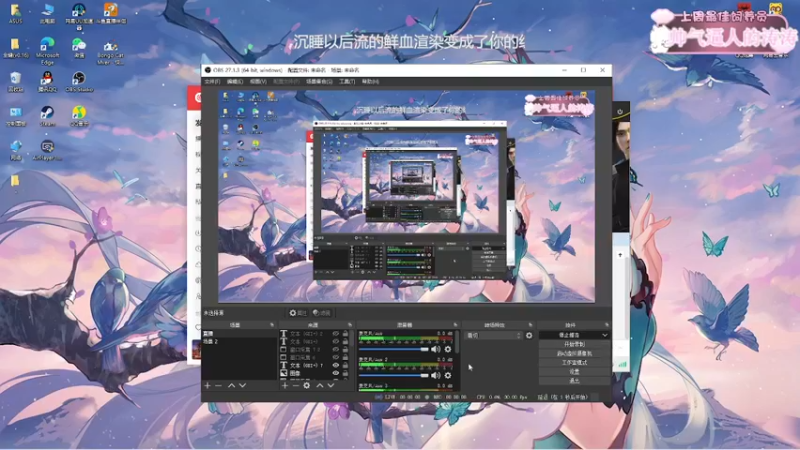Click the 设置 settings button in controls
The height and width of the screenshot is (450, 800).
(574, 372)
